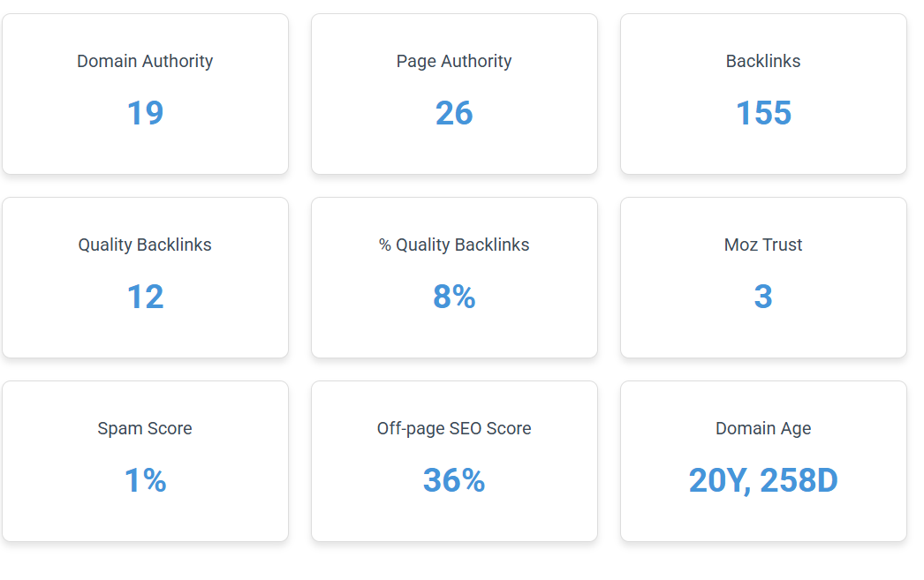Select the 1% spam score value
Viewport: 924px width, 580px height.
tap(145, 480)
